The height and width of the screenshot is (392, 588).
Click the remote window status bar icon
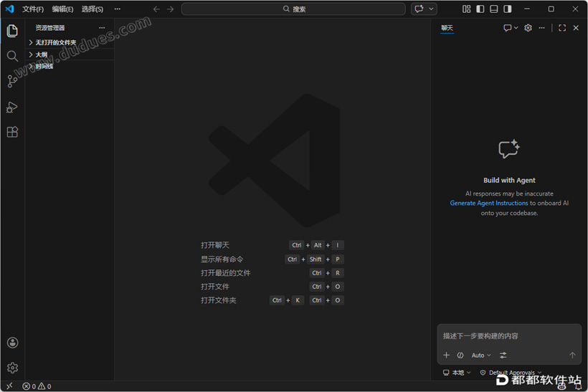[9, 386]
